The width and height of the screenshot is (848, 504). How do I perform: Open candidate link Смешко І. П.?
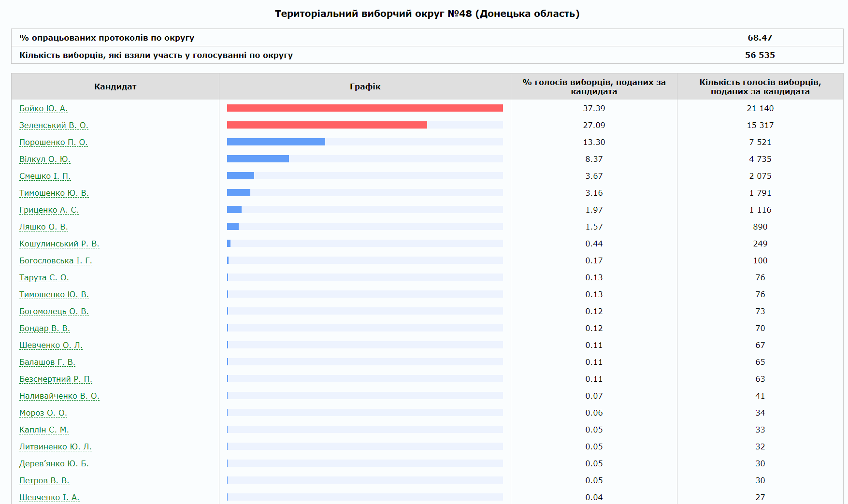click(45, 176)
